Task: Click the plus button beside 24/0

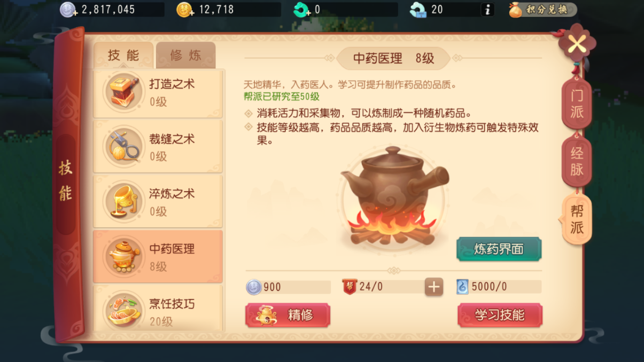Action: 433,287
